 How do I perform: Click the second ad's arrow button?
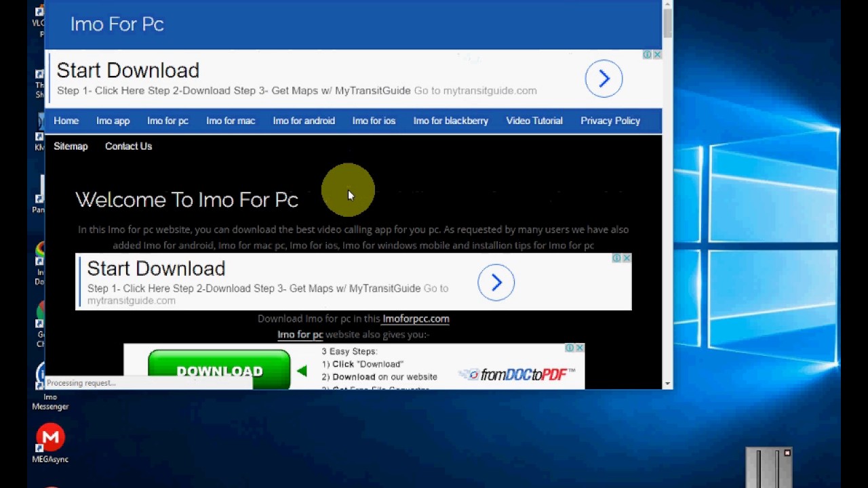[496, 282]
